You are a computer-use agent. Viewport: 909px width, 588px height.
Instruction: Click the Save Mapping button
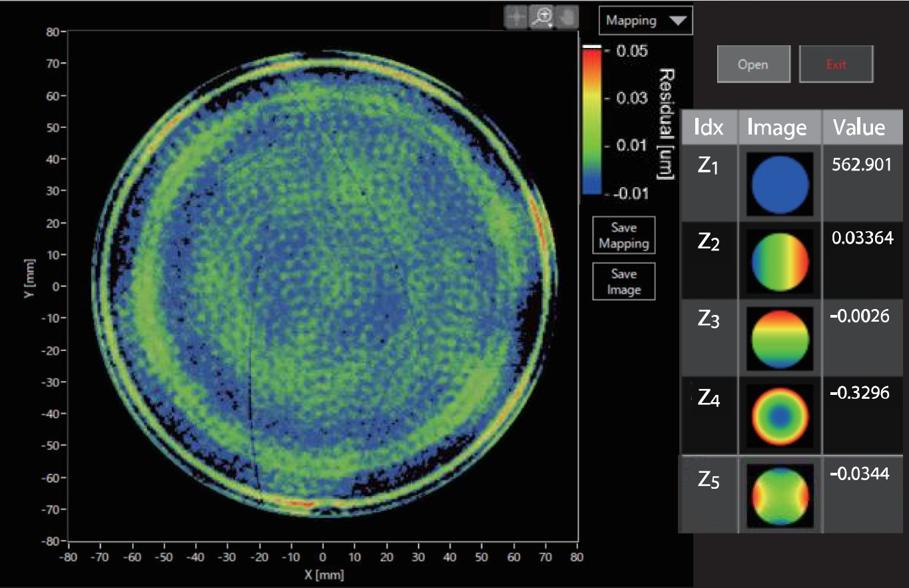(623, 235)
